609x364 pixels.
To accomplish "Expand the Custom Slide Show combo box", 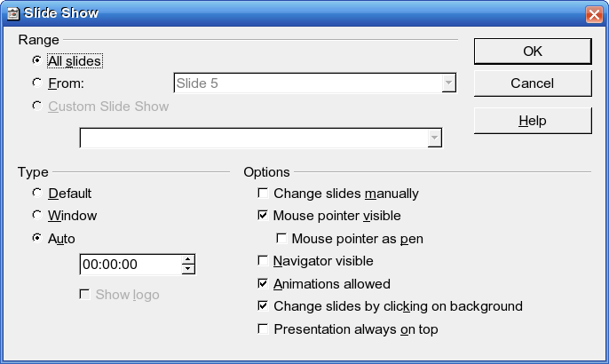I will pyautogui.click(x=435, y=138).
